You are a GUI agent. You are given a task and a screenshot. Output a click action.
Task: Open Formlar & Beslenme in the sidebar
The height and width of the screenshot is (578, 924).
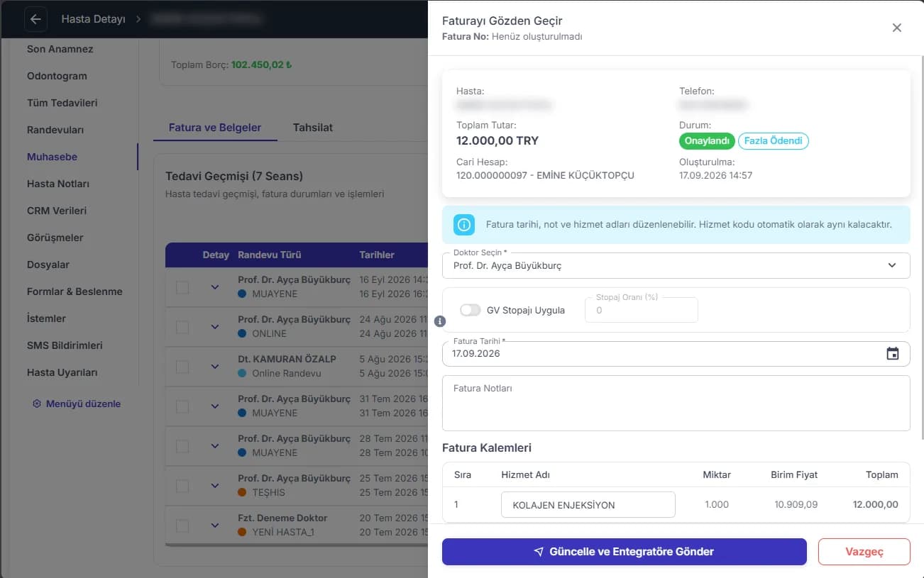(75, 291)
